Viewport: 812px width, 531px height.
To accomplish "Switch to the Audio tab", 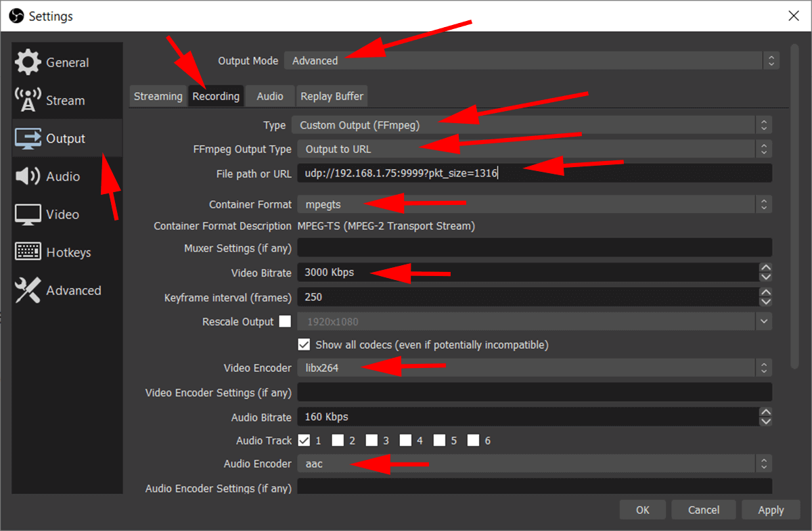I will tap(270, 96).
